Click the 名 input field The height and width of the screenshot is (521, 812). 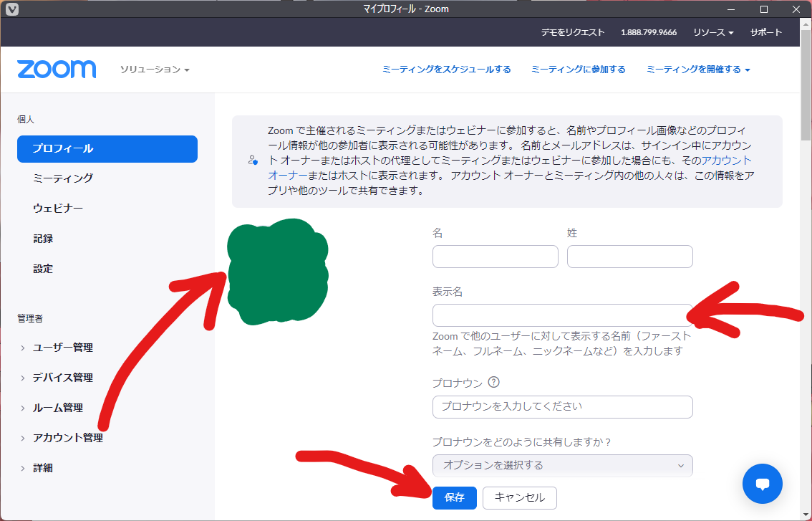pyautogui.click(x=495, y=257)
